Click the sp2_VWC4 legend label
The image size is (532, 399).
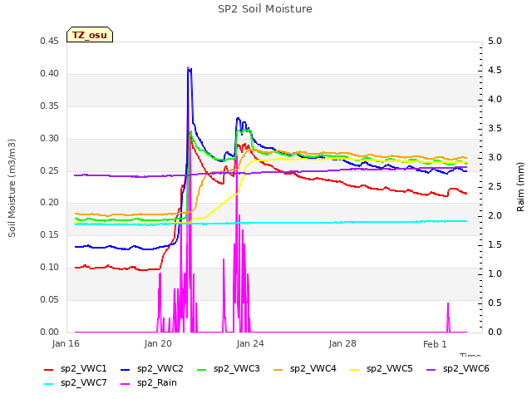pyautogui.click(x=313, y=368)
